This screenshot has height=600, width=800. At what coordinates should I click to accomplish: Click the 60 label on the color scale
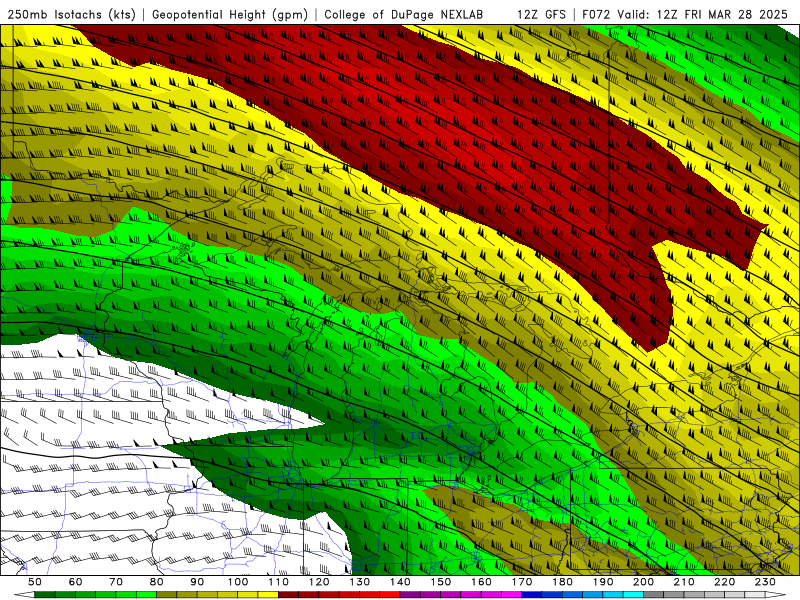pyautogui.click(x=76, y=582)
